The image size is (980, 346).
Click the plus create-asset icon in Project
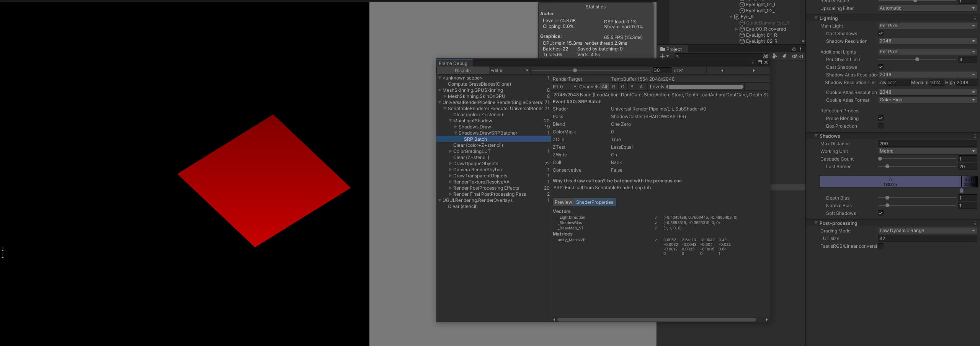pos(662,56)
